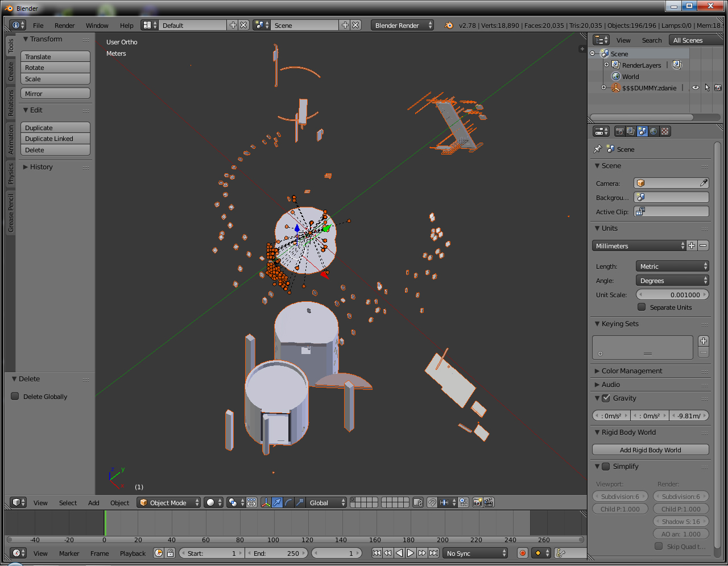The width and height of the screenshot is (728, 566).
Task: Click the outliner horizontal scrollbar
Action: point(642,117)
